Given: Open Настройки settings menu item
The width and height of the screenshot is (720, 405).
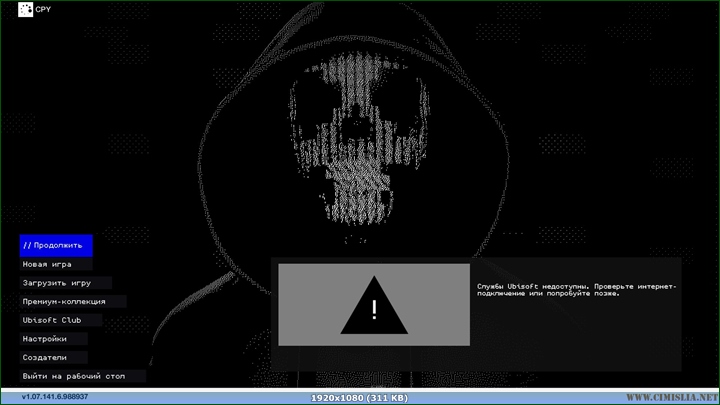Looking at the screenshot, I should (x=45, y=339).
